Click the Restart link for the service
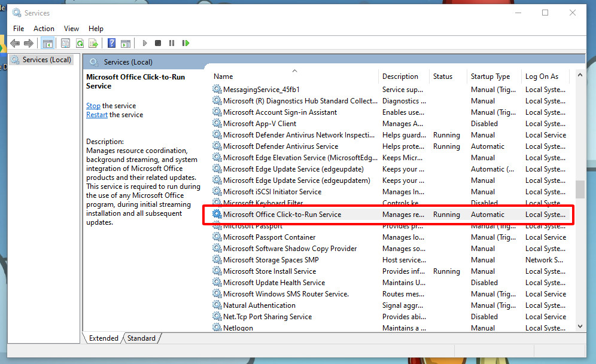596x364 pixels. [x=96, y=114]
